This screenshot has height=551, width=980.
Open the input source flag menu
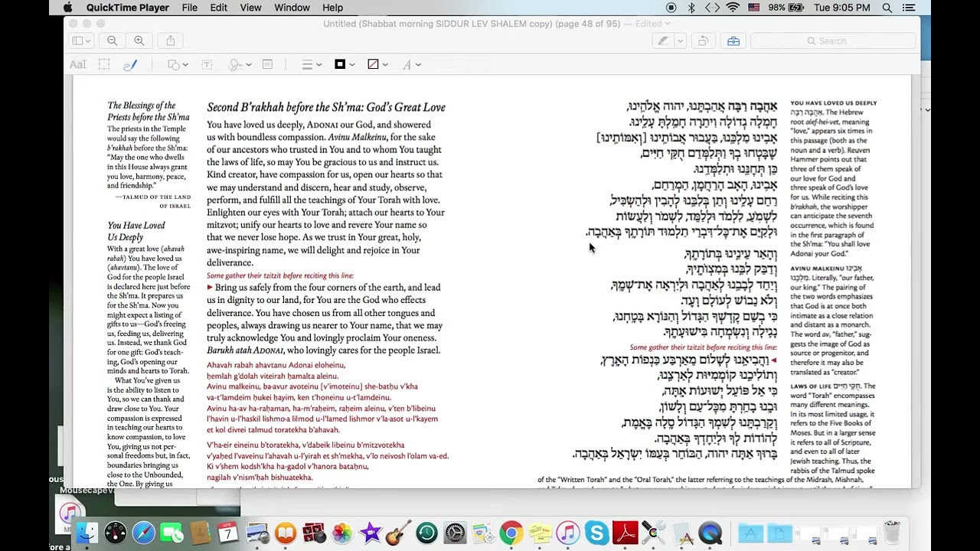coord(754,8)
